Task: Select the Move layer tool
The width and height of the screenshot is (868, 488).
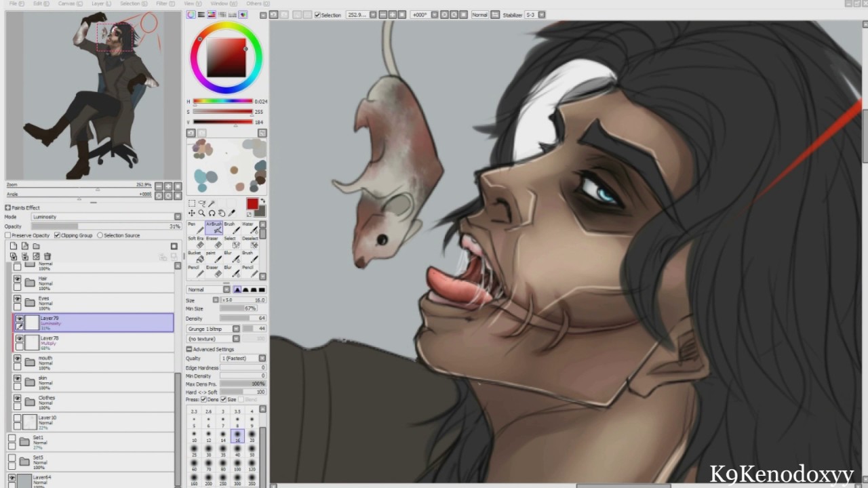Action: coord(192,213)
